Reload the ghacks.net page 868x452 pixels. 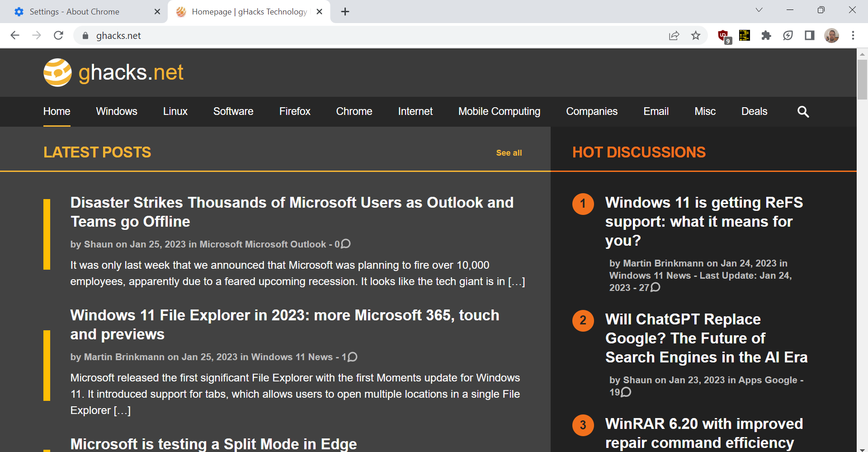(58, 35)
